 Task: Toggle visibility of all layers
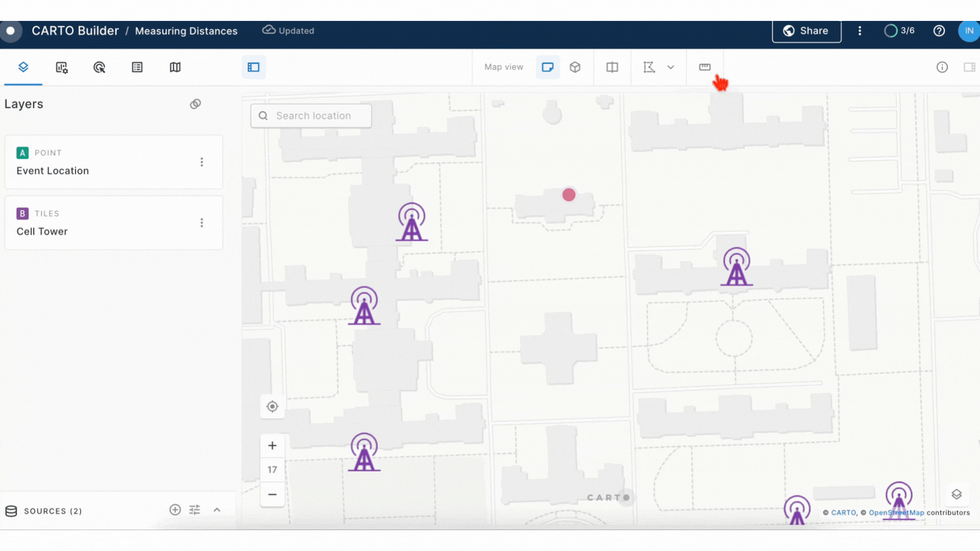(x=195, y=104)
